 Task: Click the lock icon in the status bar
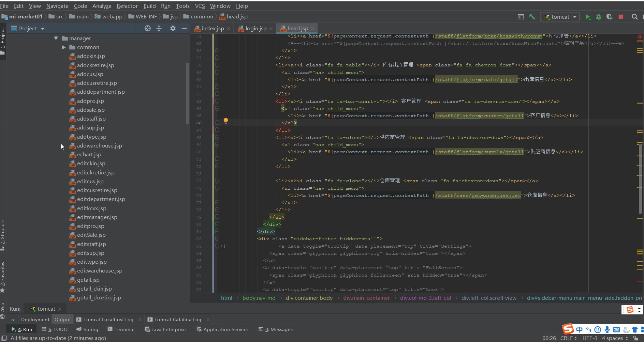pyautogui.click(x=636, y=338)
